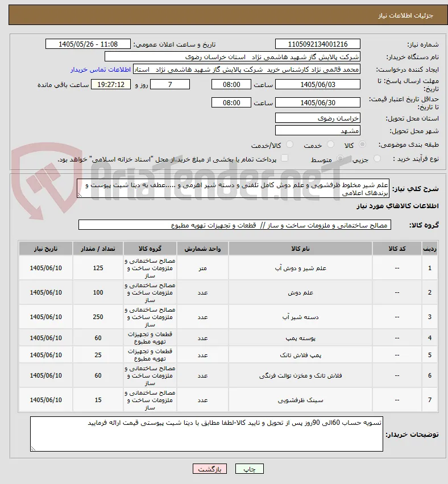
Task: Toggle the Islamic treasury payment checkbox
Action: (284, 158)
